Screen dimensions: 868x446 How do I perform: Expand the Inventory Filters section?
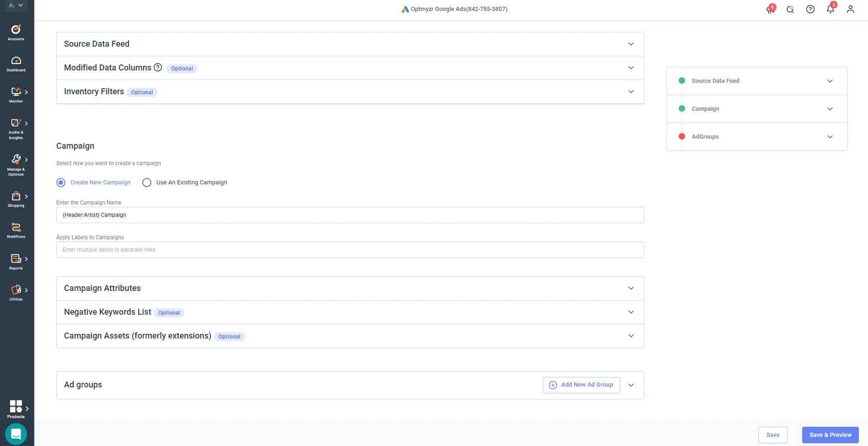click(x=631, y=91)
